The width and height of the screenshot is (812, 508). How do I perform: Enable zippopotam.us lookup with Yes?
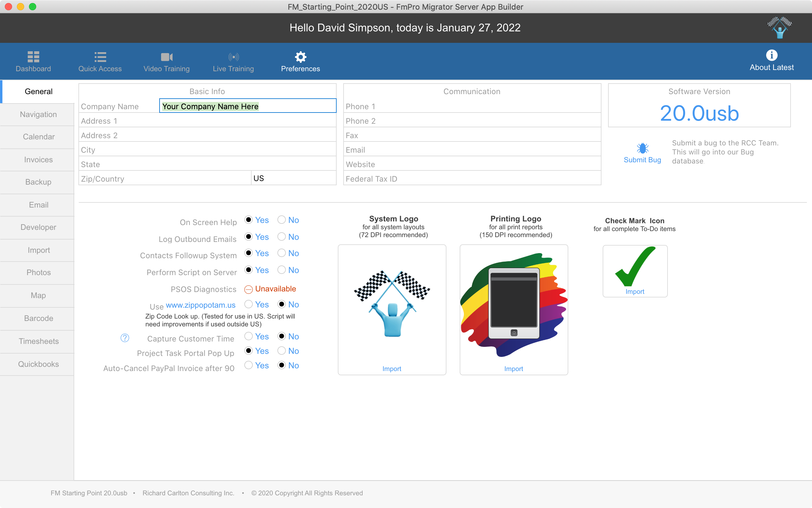point(249,304)
